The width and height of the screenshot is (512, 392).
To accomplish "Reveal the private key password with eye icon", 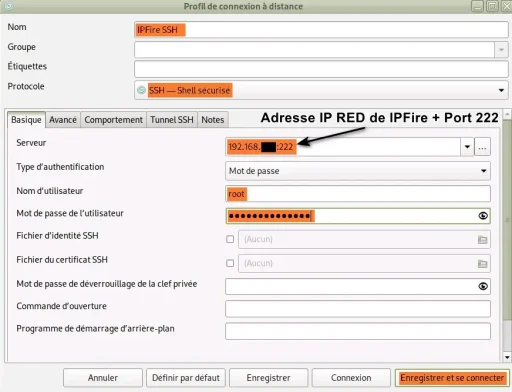I will pos(483,286).
